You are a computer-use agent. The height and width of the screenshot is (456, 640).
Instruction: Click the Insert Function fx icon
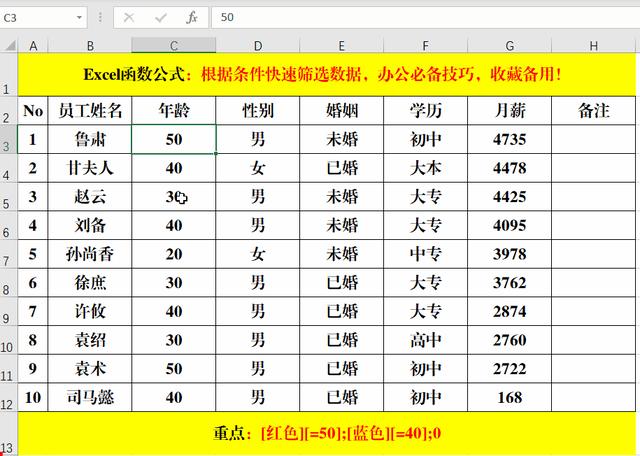tap(192, 18)
